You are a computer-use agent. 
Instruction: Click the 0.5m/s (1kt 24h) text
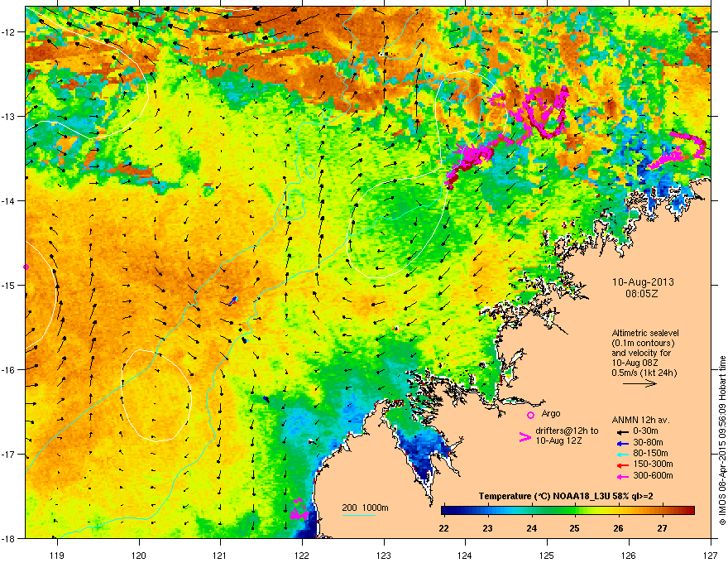point(644,373)
